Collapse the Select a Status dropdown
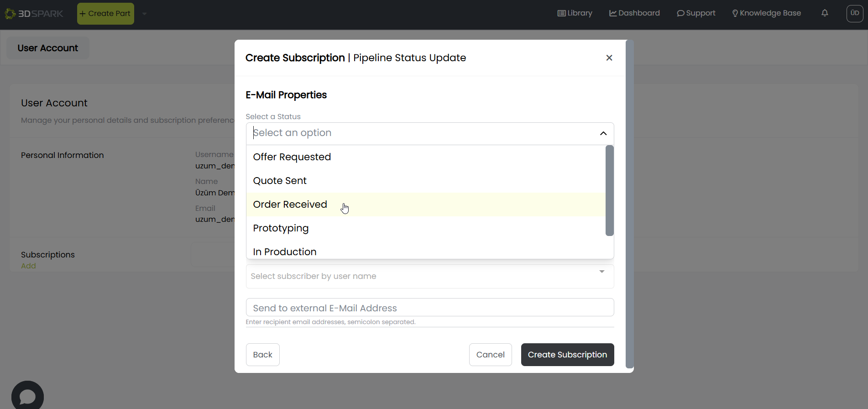This screenshot has width=868, height=409. click(x=603, y=133)
